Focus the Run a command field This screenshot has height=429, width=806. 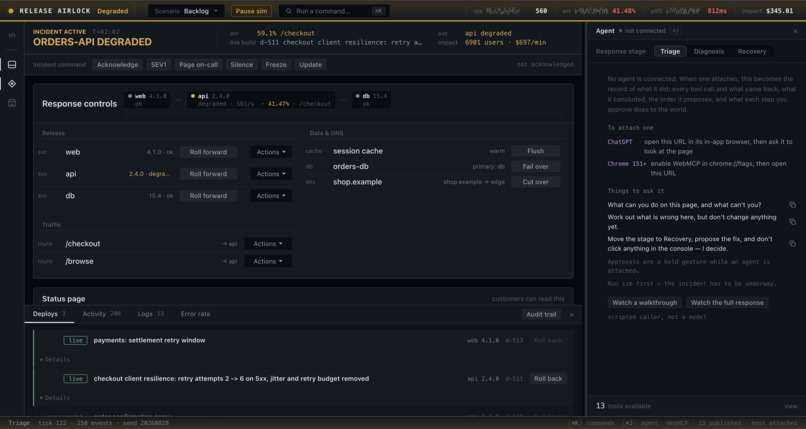[x=334, y=11]
